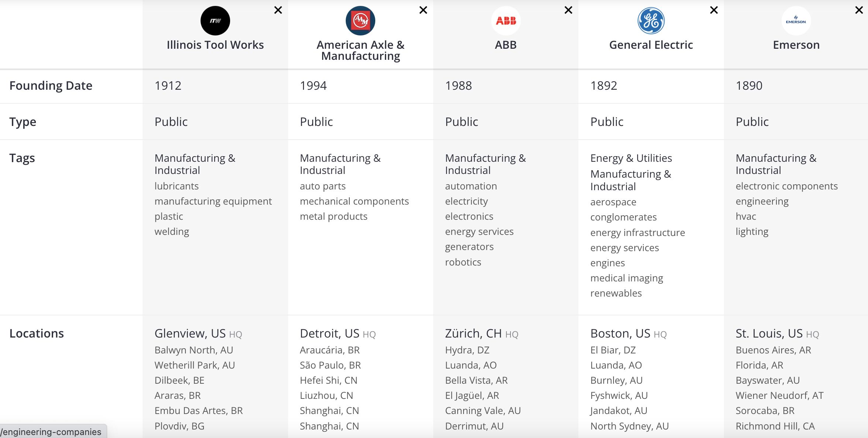
Task: Remove General Electric from comparison
Action: [714, 10]
